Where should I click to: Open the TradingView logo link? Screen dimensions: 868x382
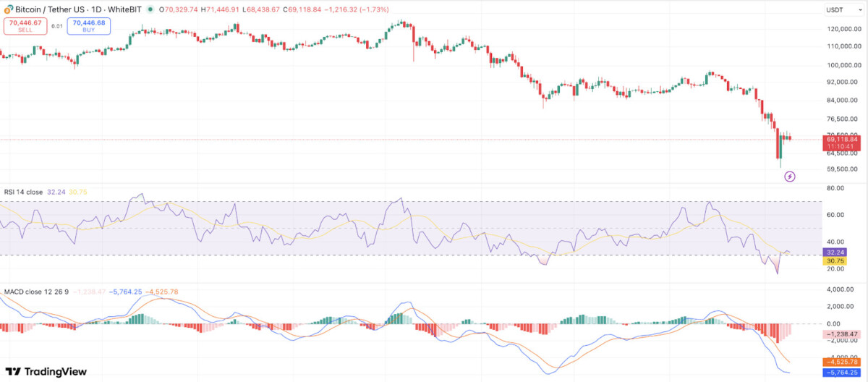[x=46, y=371]
